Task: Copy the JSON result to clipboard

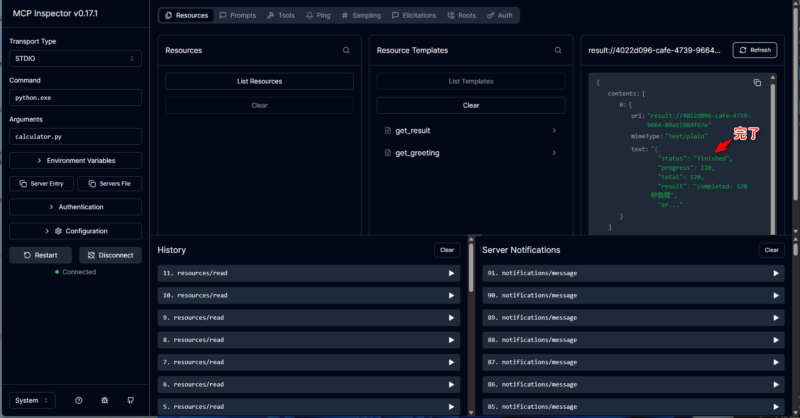Action: (757, 82)
